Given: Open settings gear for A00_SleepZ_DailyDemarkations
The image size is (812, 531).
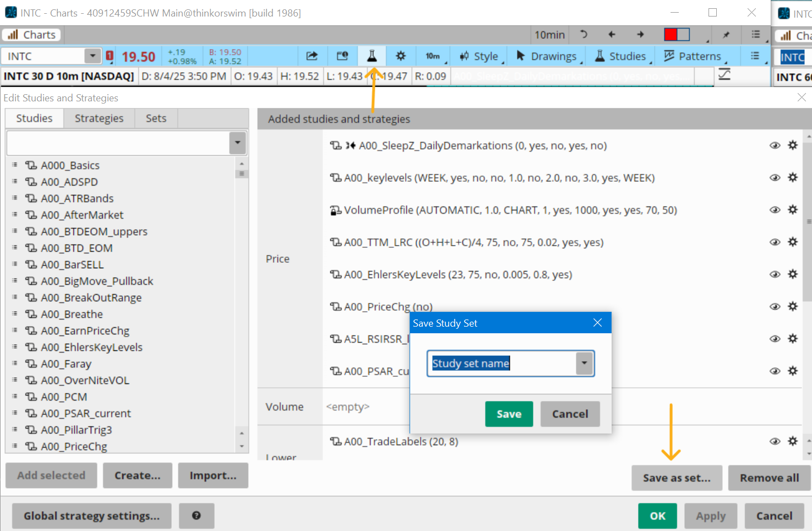Looking at the screenshot, I should [793, 145].
